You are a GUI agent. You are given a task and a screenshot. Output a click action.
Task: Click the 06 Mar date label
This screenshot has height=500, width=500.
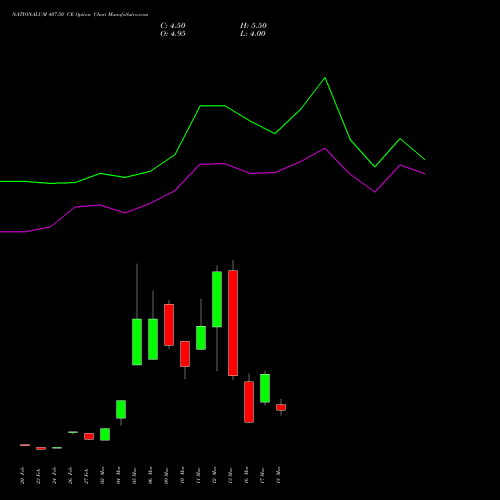[150, 476]
